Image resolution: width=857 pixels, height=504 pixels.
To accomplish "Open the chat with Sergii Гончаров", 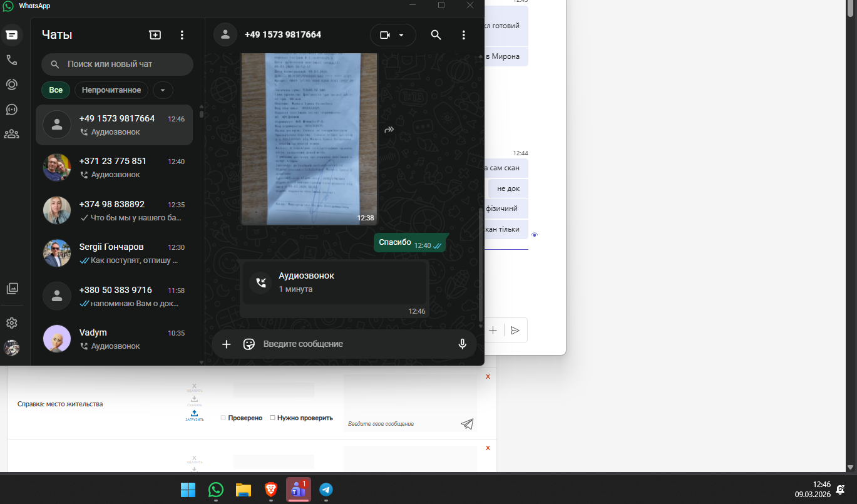I will 114,253.
